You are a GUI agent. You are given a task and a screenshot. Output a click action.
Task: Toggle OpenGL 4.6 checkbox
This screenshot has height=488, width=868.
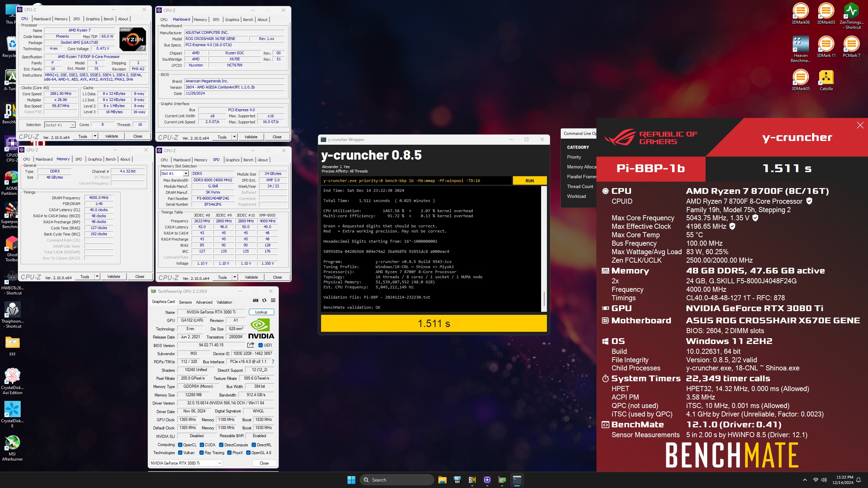pyautogui.click(x=248, y=453)
